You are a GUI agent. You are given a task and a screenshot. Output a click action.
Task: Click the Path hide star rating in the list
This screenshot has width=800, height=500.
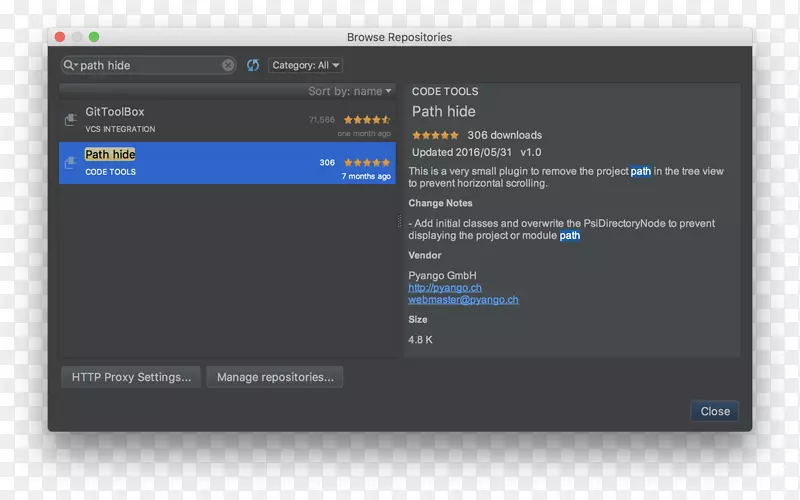[366, 162]
